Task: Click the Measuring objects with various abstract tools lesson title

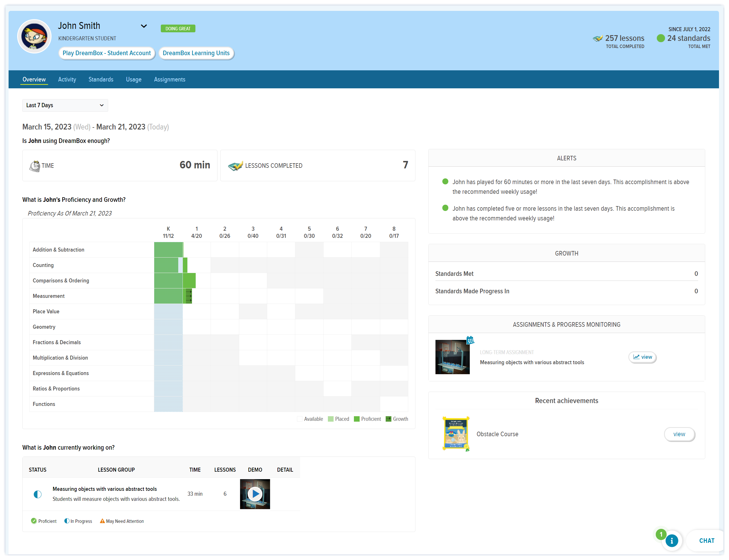Action: (x=105, y=489)
